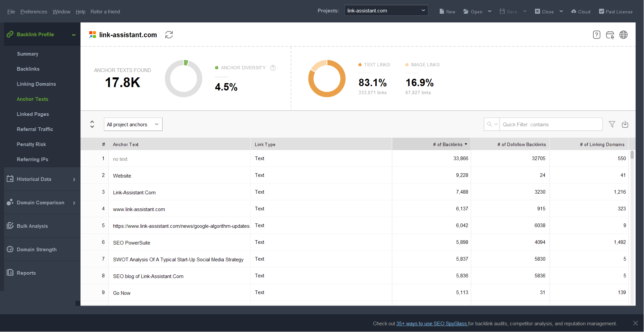Go to the Summary section
Image resolution: width=644 pixels, height=332 pixels.
click(28, 54)
